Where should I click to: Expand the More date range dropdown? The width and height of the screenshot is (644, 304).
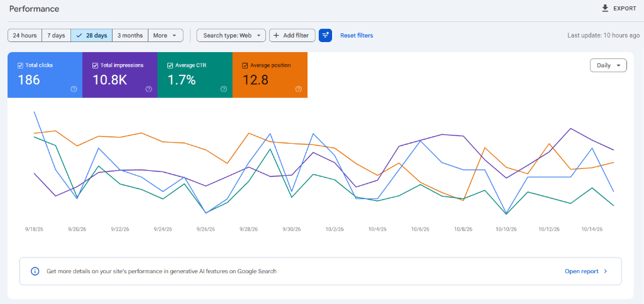165,35
